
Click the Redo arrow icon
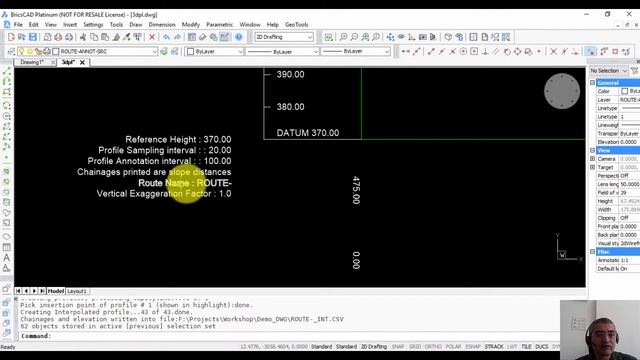pos(177,37)
